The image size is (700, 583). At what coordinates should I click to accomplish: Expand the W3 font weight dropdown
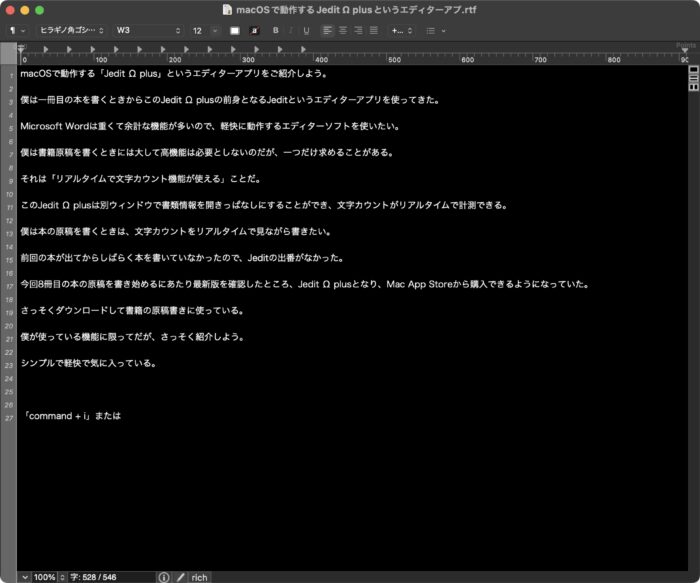pyautogui.click(x=147, y=30)
